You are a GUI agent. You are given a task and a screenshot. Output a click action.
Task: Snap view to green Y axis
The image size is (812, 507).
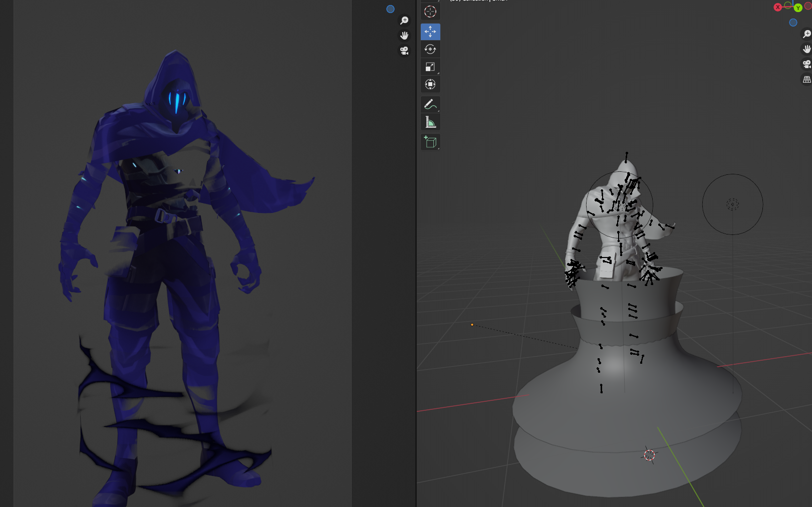tap(798, 8)
